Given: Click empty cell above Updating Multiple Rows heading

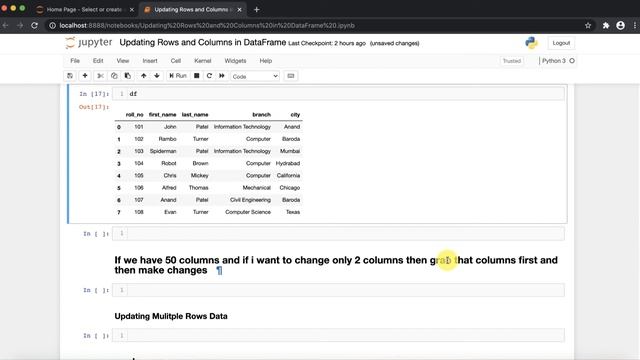Looking at the screenshot, I should [338, 290].
